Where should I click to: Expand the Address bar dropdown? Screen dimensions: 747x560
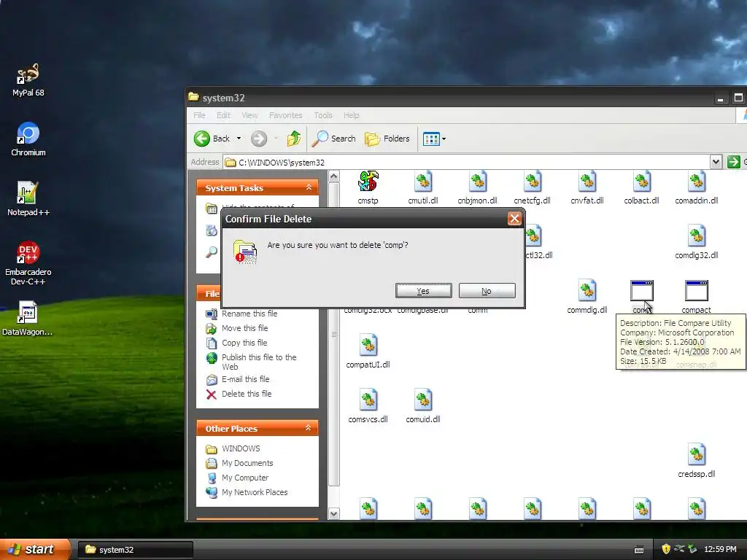pos(715,162)
